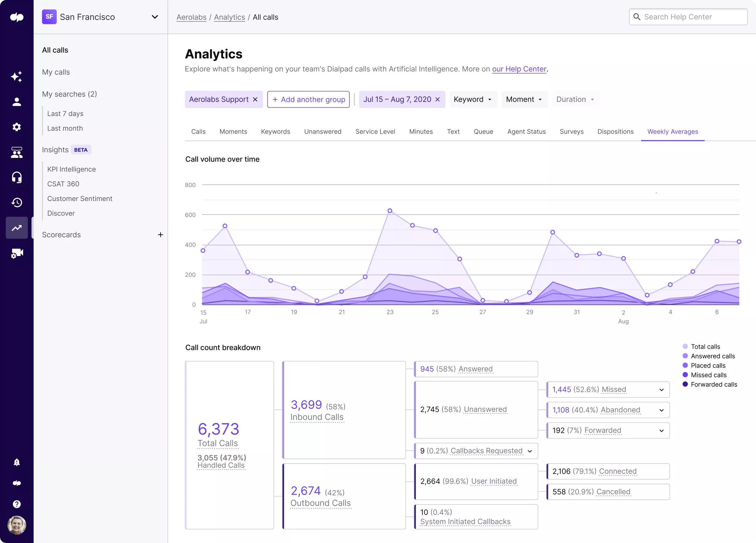
Task: Click the Video icon in sidebar
Action: click(x=16, y=253)
